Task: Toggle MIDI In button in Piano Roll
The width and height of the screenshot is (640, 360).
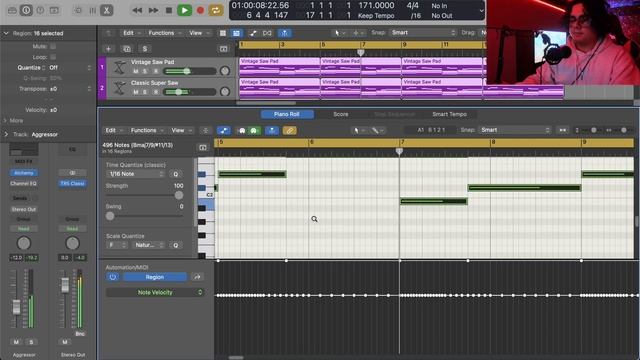Action: click(242, 131)
